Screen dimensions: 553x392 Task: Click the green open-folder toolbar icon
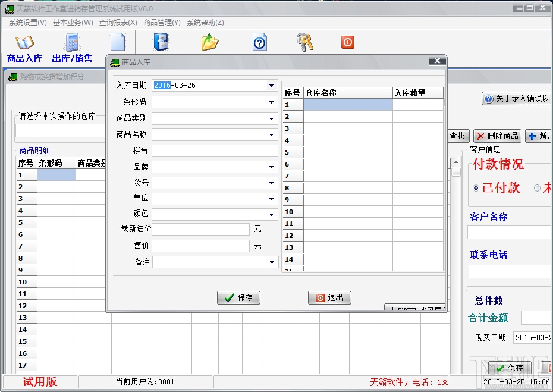(210, 42)
